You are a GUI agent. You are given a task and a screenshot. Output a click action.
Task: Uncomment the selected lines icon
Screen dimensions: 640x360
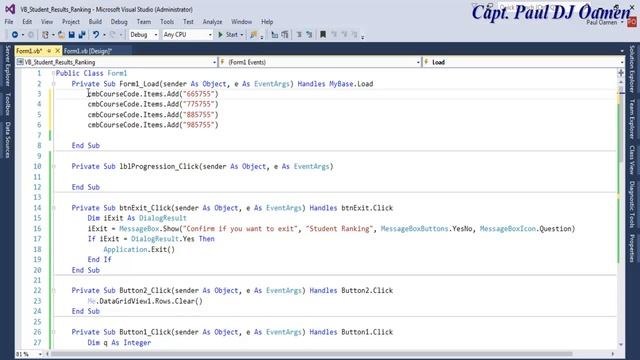(309, 35)
